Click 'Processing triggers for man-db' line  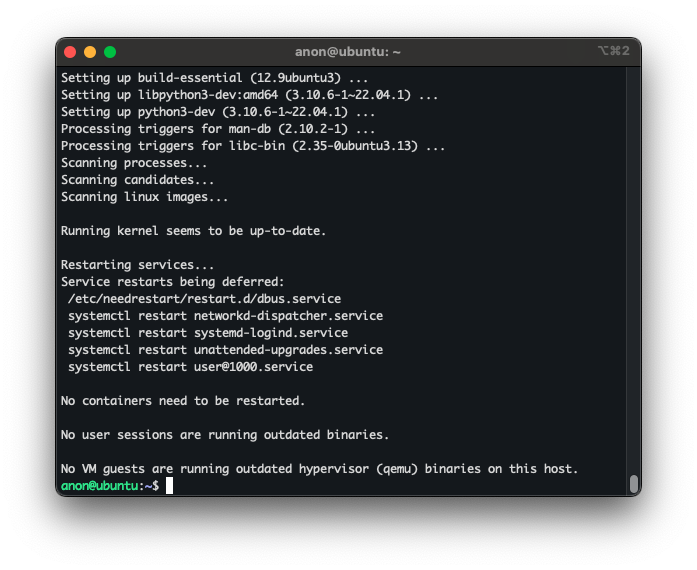(218, 129)
